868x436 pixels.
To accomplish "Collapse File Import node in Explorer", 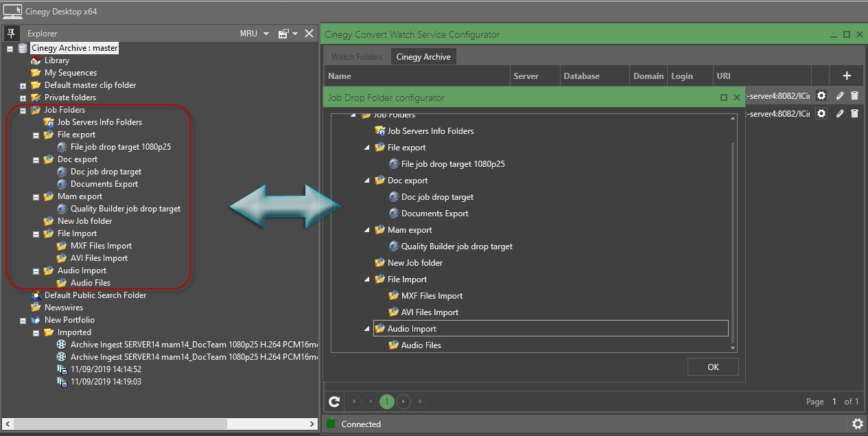I will coord(36,234).
